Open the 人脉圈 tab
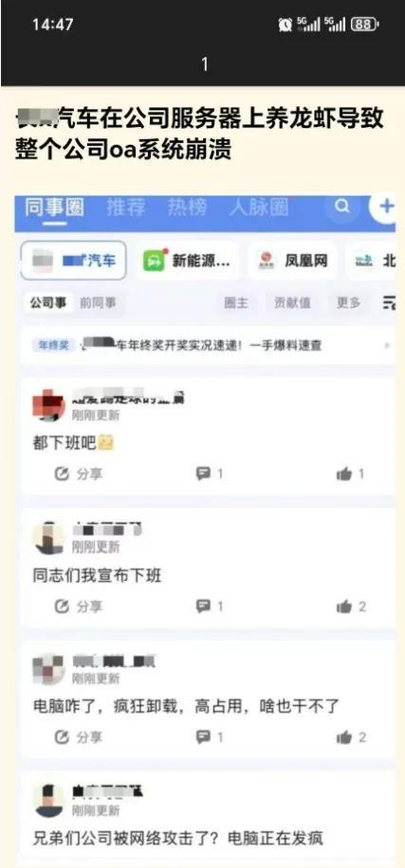The height and width of the screenshot is (868, 405). coord(259,208)
